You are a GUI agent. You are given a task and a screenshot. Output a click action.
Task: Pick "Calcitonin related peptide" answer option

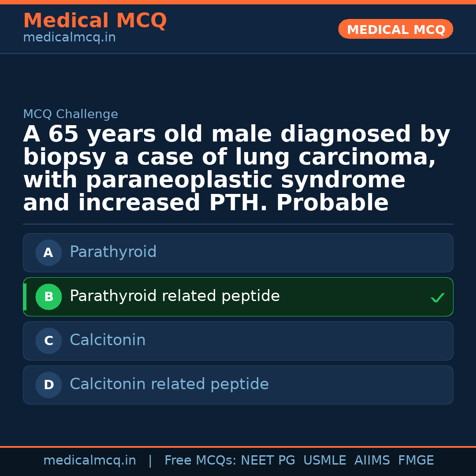(x=169, y=384)
